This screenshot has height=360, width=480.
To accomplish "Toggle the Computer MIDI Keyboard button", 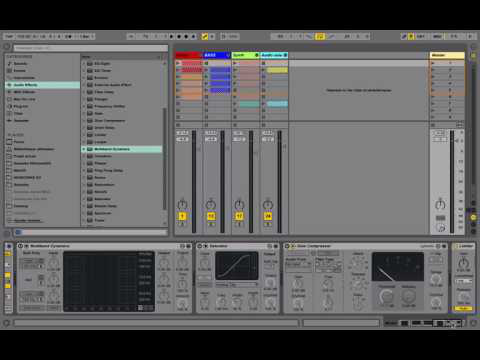I will pyautogui.click(x=411, y=36).
